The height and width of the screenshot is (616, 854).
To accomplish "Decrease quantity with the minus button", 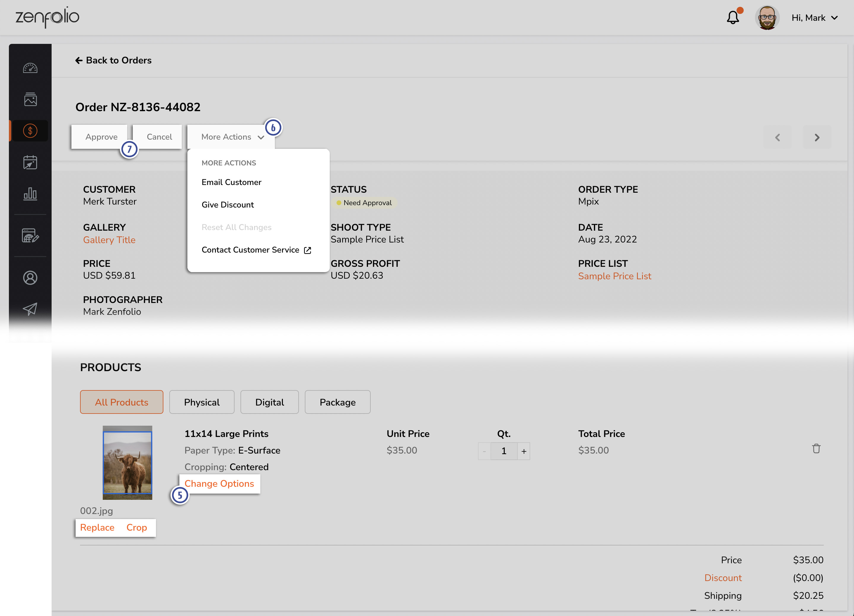I will [x=484, y=451].
